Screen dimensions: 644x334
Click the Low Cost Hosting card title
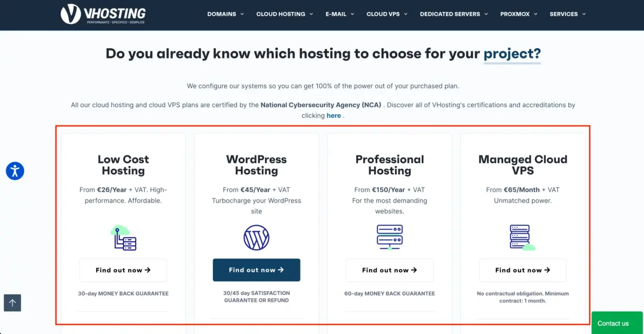coord(123,165)
